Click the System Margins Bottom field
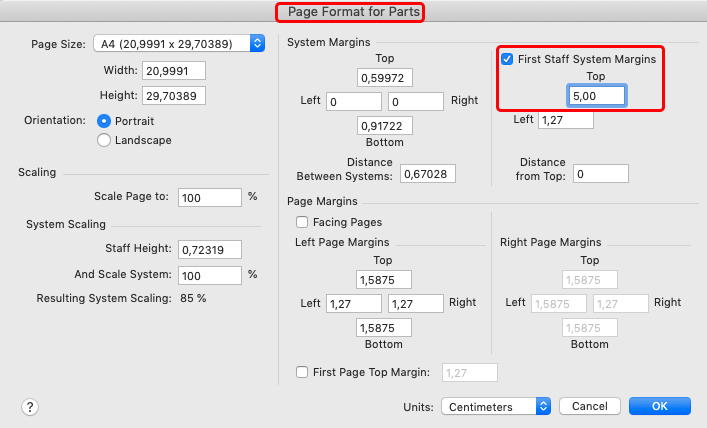 (x=384, y=125)
